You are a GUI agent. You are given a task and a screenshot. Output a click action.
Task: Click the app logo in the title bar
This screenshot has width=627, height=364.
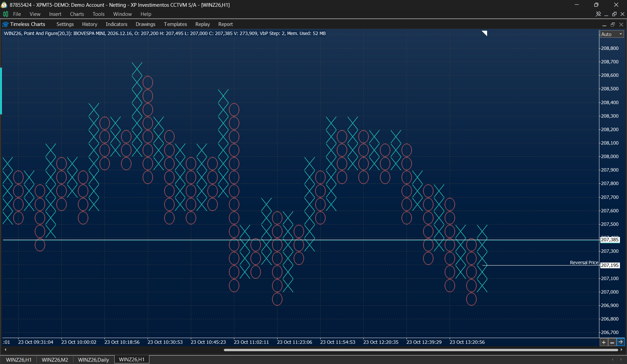coord(4,5)
